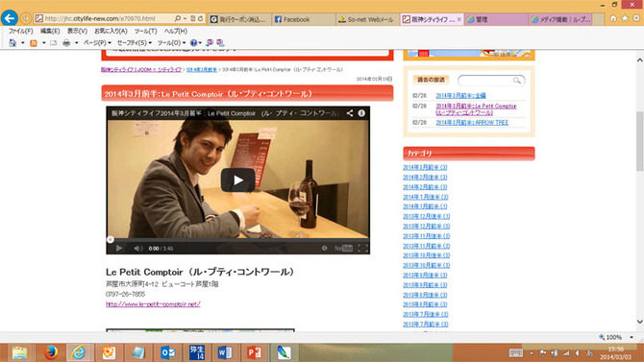This screenshot has height=362, width=644.
Task: Click the orange RSS feeds icon
Action: pyautogui.click(x=34, y=42)
